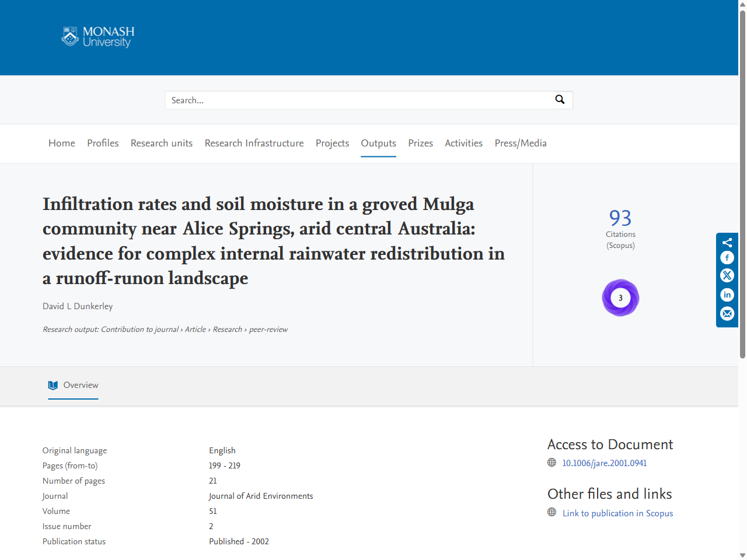Click author name David L Dunkerley
This screenshot has height=560, width=747.
[x=78, y=306]
